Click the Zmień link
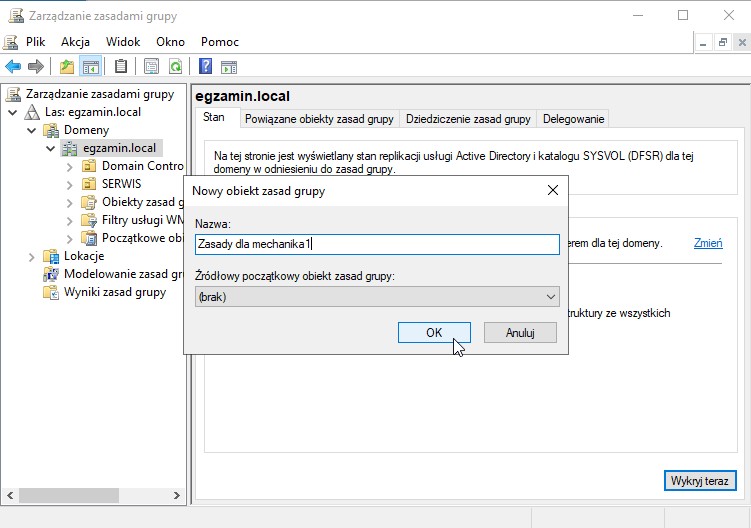 pyautogui.click(x=707, y=243)
